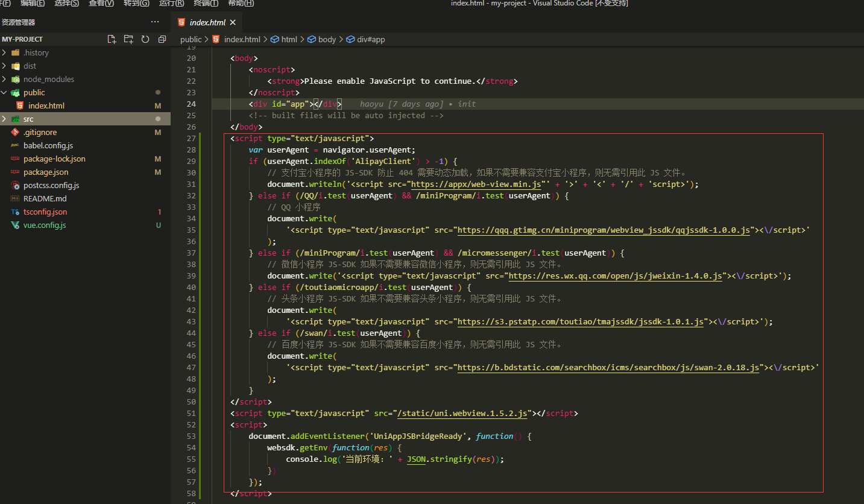Open the 终端(T) terminal menu
The width and height of the screenshot is (864, 504).
point(206,3)
